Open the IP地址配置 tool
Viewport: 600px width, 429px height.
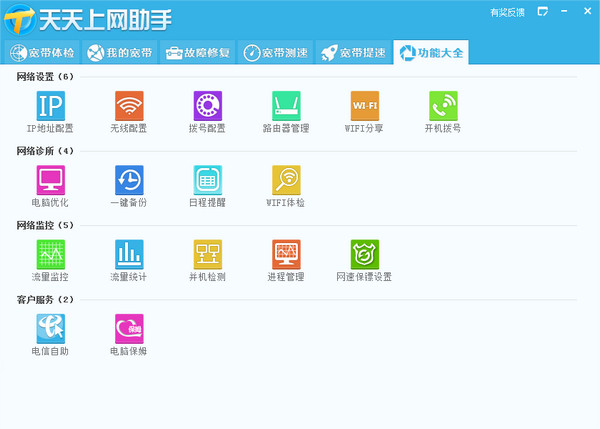point(50,106)
